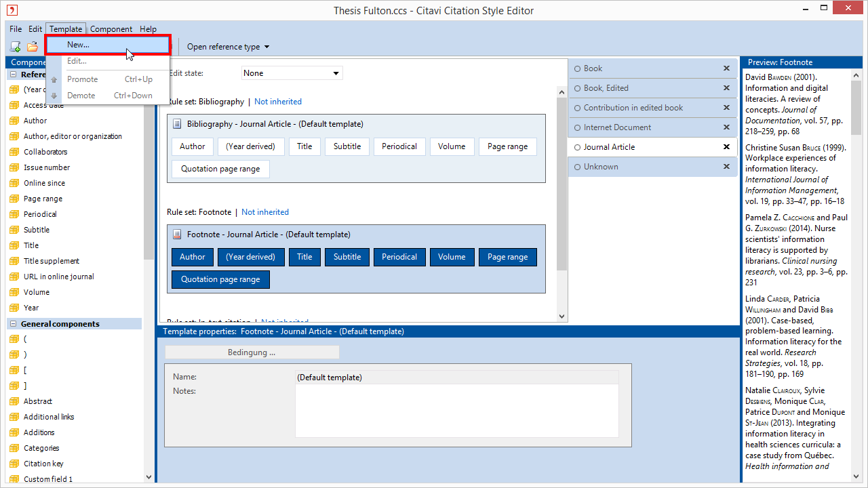Image resolution: width=868 pixels, height=488 pixels.
Task: Click the Components list scroll-down arrow
Action: point(149,477)
